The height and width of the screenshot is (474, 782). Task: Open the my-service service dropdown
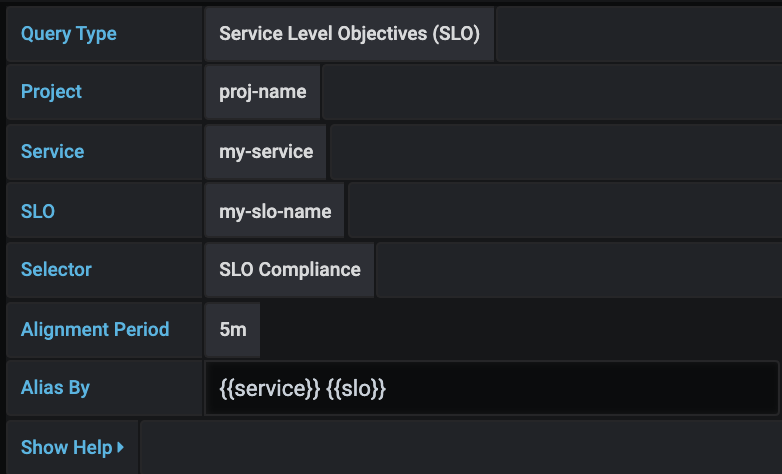click(265, 152)
